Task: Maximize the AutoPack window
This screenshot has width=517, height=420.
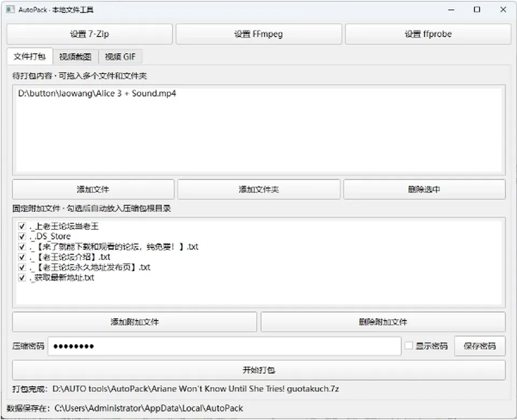Action: tap(477, 10)
